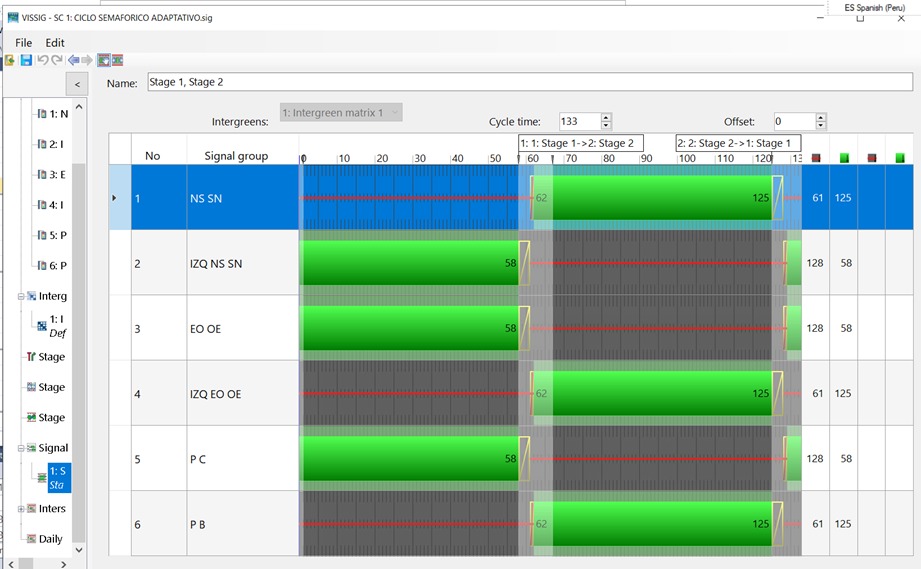Click the gray Forward arrow icon
Image resolution: width=921 pixels, height=569 pixels.
point(87,61)
